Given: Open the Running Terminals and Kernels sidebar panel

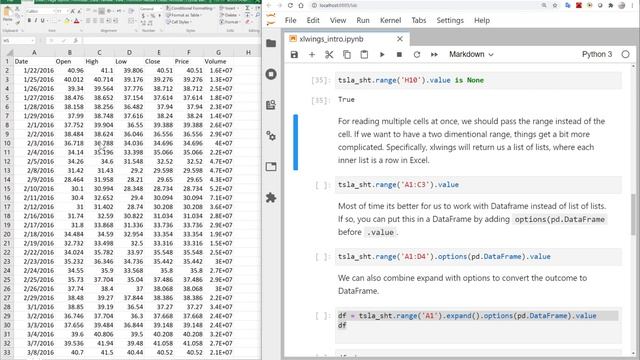Looking at the screenshot, I should (271, 74).
